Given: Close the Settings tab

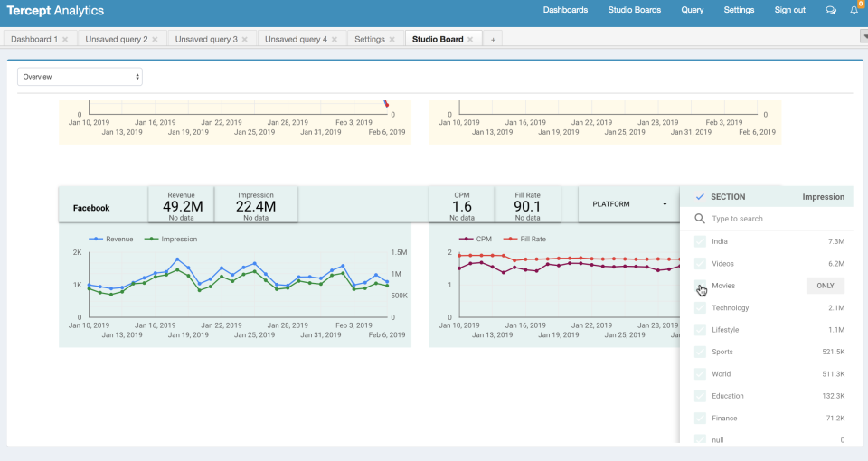Looking at the screenshot, I should (392, 39).
